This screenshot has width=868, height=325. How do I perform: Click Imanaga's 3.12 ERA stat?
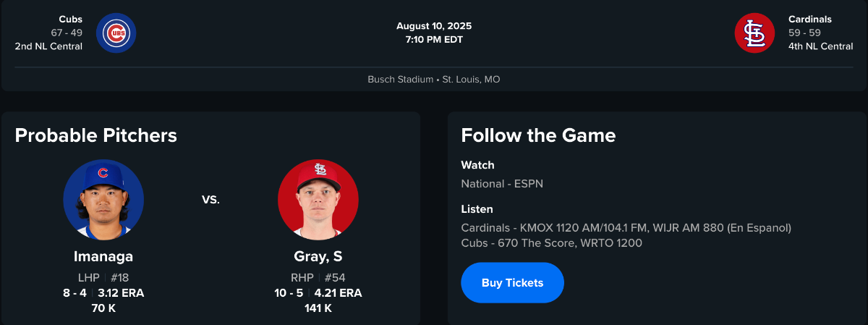click(x=121, y=293)
